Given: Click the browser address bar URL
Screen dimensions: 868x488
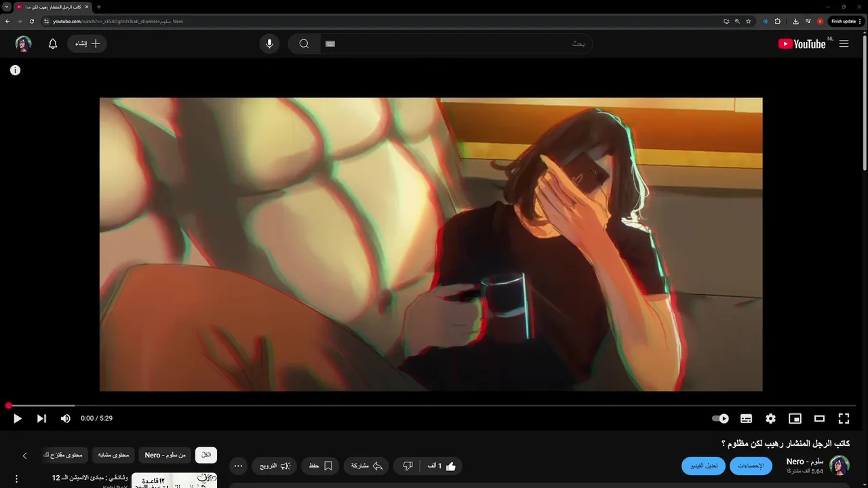Looking at the screenshot, I should tap(118, 21).
